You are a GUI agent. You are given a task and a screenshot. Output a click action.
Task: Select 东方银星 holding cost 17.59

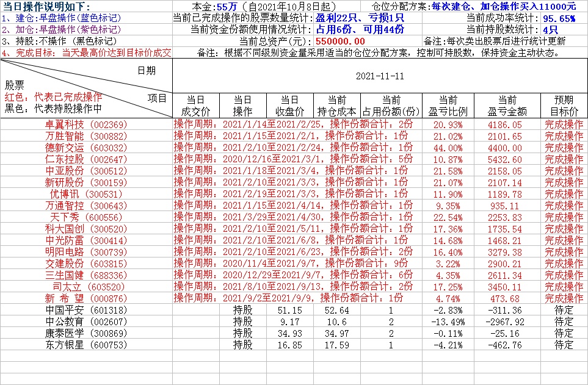[x=337, y=345]
